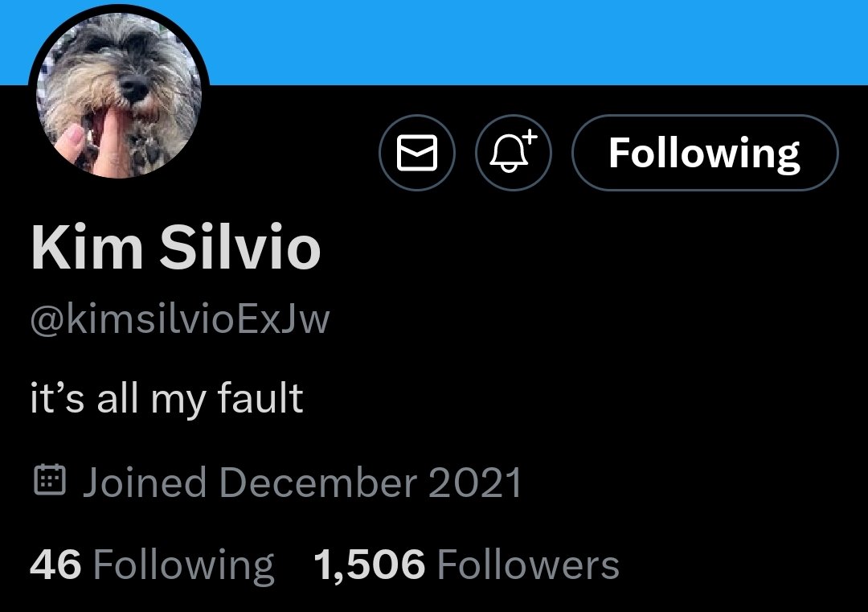Select the bio text "it's all my fault"
Image resolution: width=868 pixels, height=612 pixels.
point(166,398)
